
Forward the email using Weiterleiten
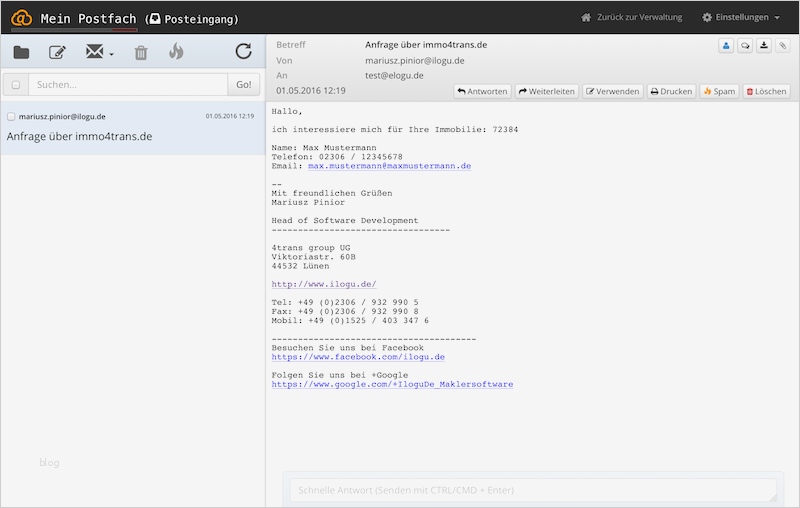pos(547,91)
